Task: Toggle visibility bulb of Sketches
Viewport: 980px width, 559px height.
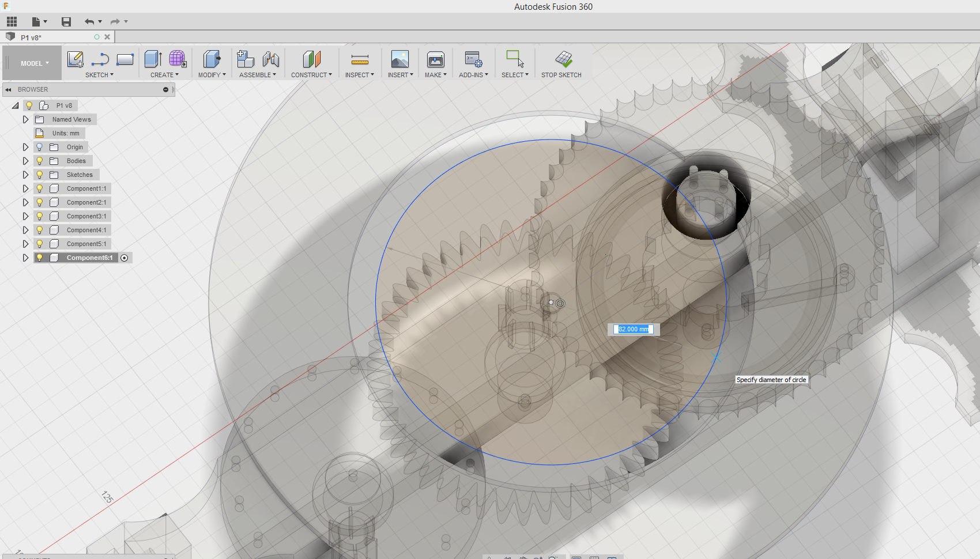Action: (x=39, y=175)
